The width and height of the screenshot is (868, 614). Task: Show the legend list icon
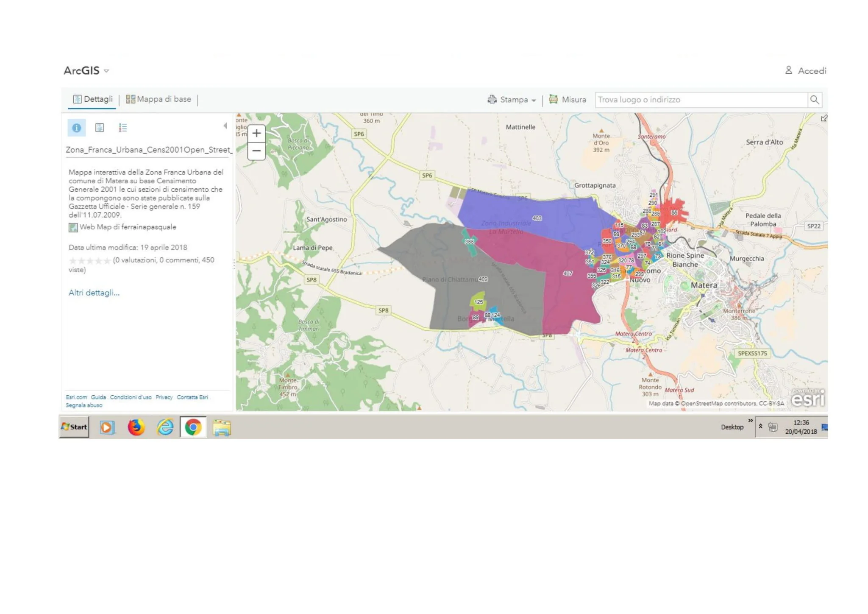pos(123,128)
